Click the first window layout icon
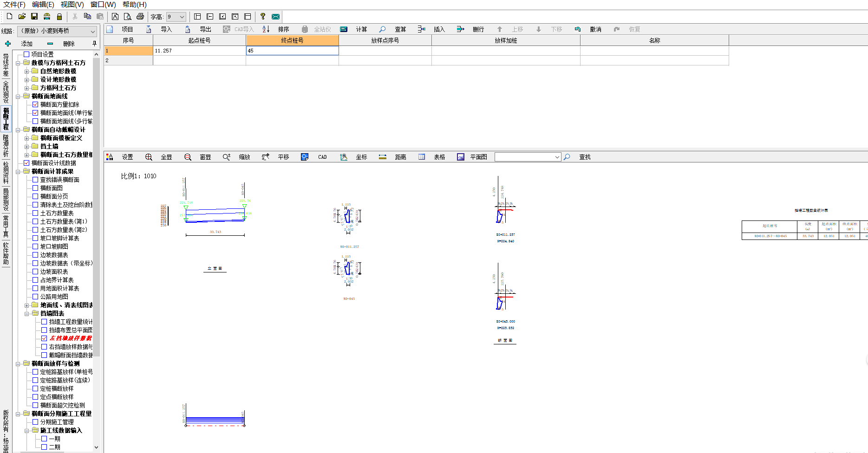Viewport: 868px width, 453px height. tap(197, 16)
